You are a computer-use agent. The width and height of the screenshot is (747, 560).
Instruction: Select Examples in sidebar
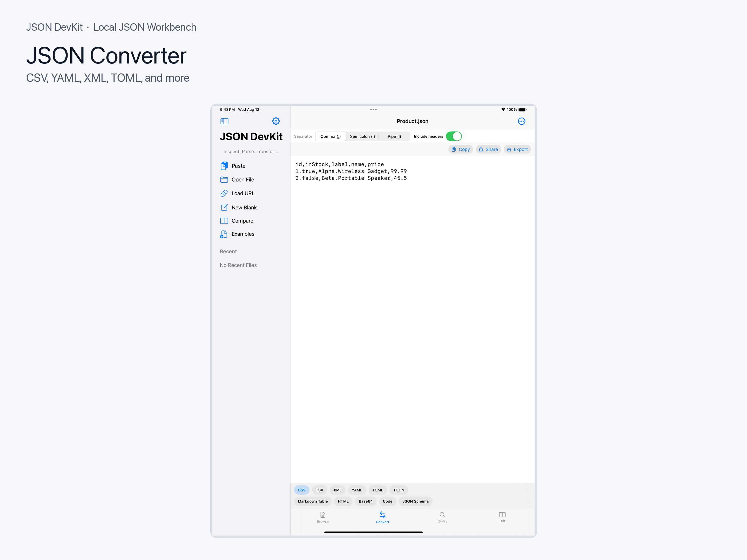point(251,234)
